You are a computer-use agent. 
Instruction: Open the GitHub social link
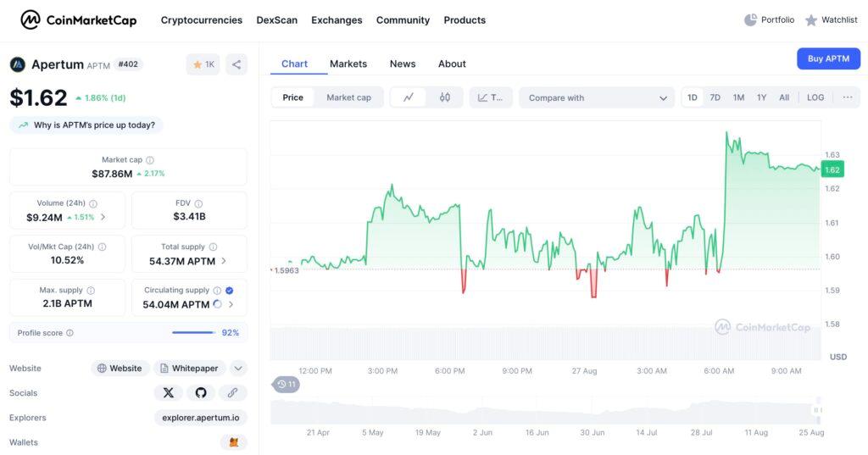[201, 393]
